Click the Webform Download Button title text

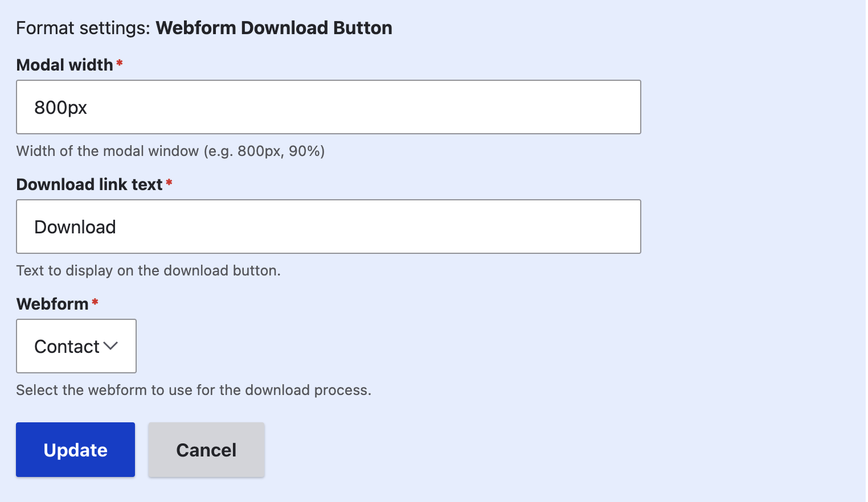pyautogui.click(x=273, y=27)
